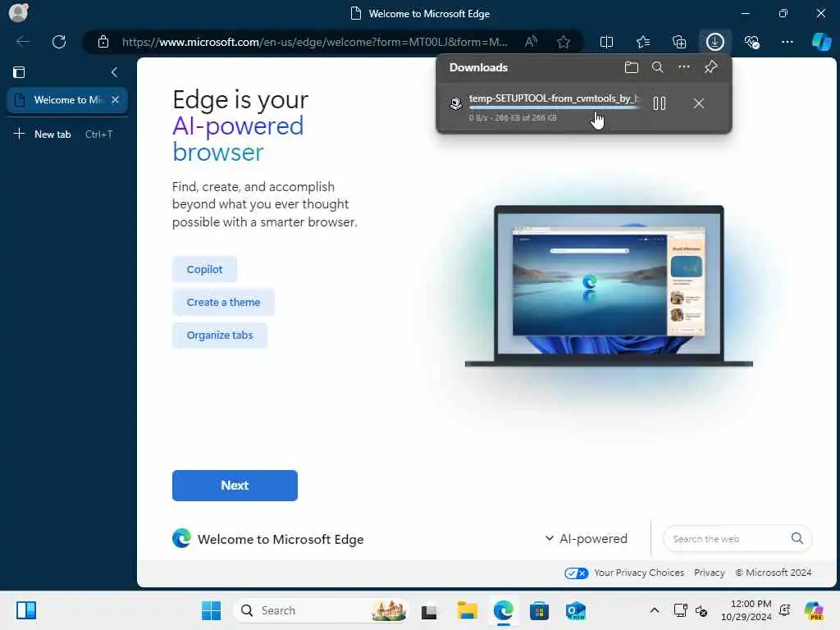The width and height of the screenshot is (840, 630).
Task: Open a New tab
Action: point(62,135)
